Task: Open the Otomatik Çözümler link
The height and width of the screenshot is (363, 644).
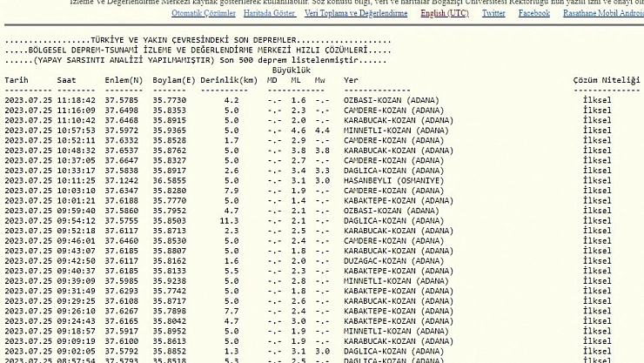Action: (203, 13)
